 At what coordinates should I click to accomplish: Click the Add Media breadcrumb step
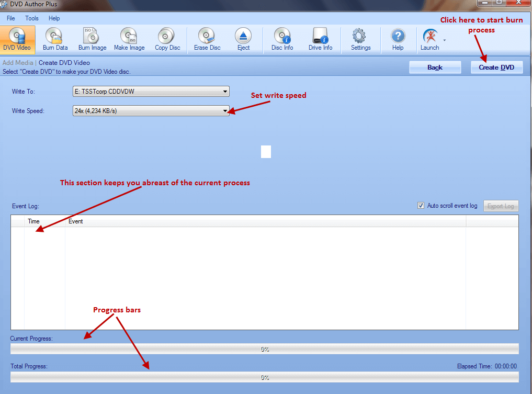coord(18,63)
